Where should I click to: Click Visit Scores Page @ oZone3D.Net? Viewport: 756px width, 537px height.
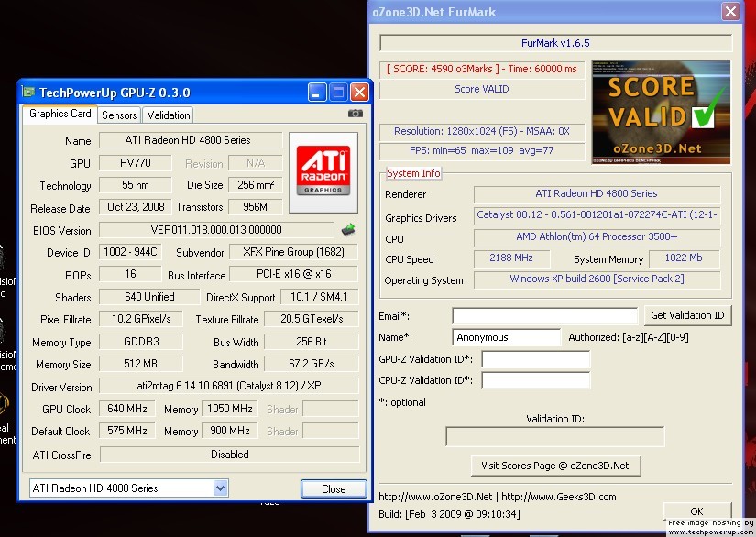pyautogui.click(x=555, y=466)
